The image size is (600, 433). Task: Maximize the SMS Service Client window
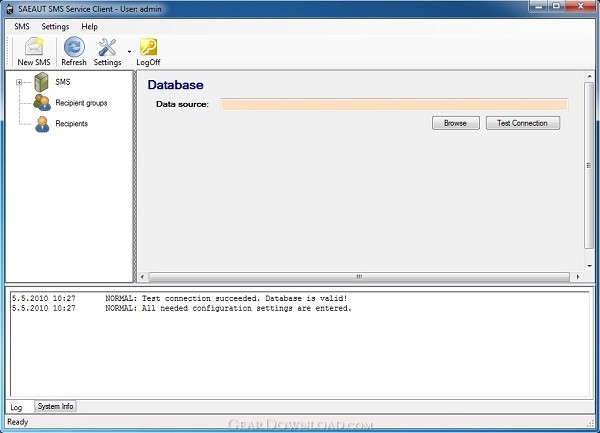(x=556, y=6)
